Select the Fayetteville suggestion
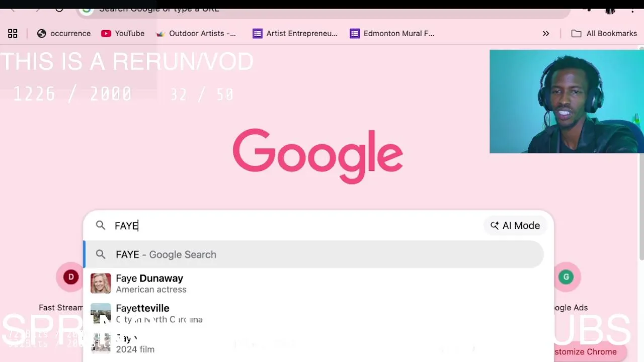This screenshot has width=644, height=362. point(314,313)
